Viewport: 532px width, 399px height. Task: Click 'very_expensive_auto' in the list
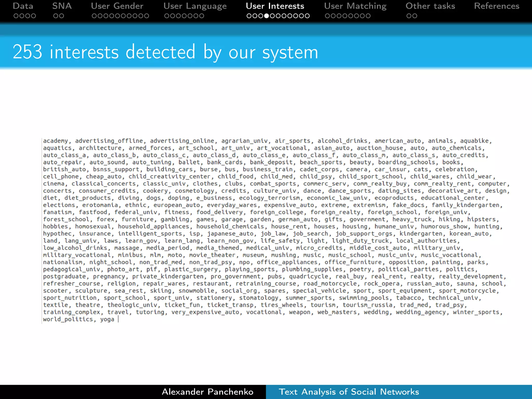point(205,312)
